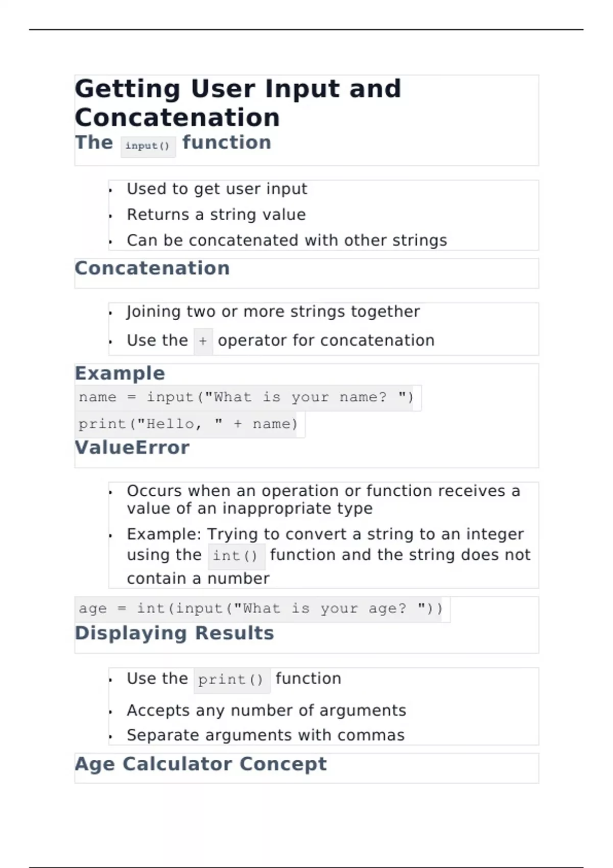Screen dimensions: 613x868
Task: Click 'Occurs when an operation or function' bullet
Action: pyautogui.click(x=323, y=499)
